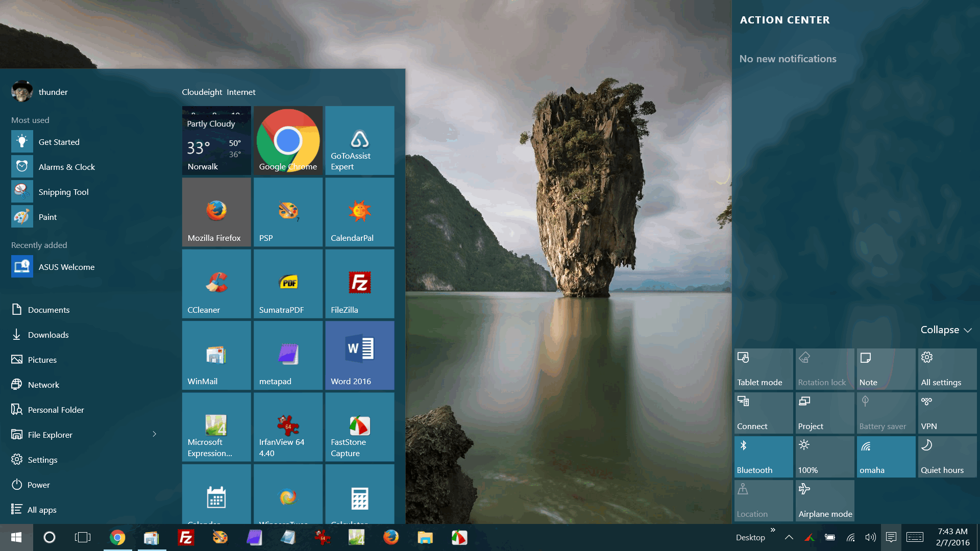Viewport: 980px width, 551px height.
Task: Expand File Explorer jump list arrow
Action: (154, 434)
